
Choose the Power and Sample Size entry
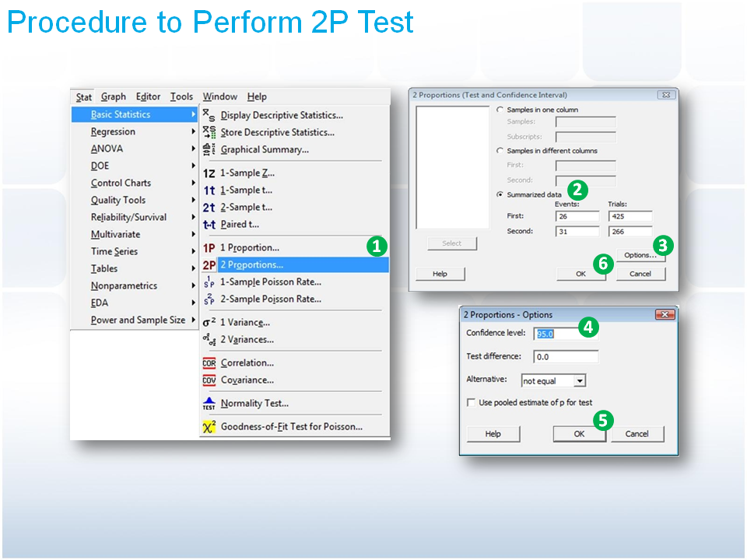pyautogui.click(x=135, y=320)
